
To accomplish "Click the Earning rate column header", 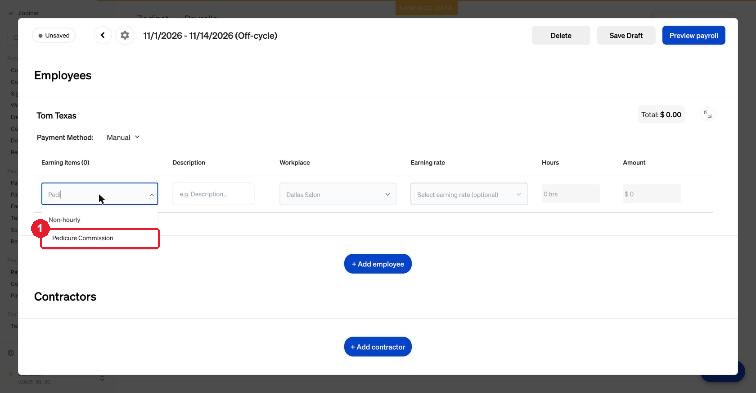I will click(x=428, y=163).
